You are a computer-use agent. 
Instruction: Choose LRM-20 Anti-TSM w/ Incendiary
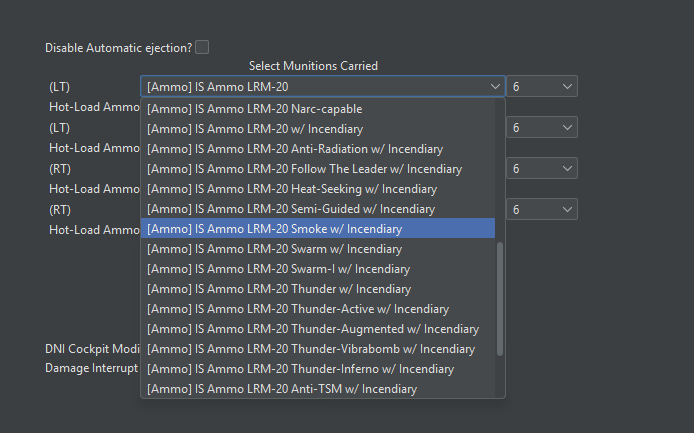pos(281,389)
